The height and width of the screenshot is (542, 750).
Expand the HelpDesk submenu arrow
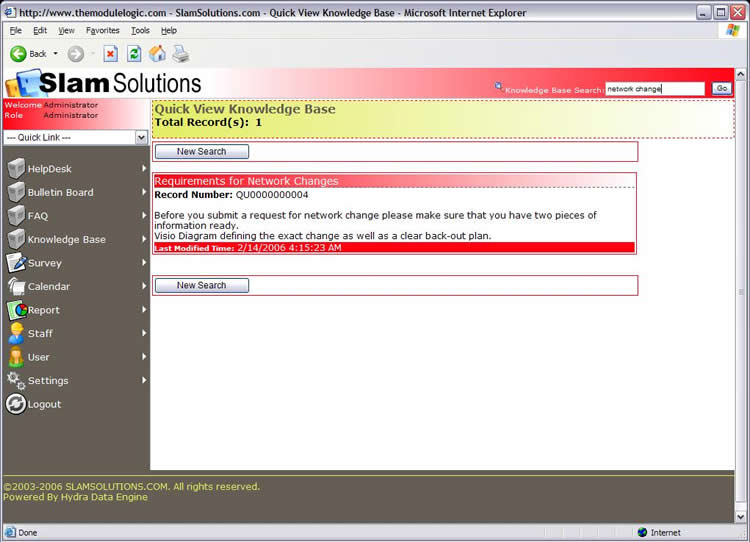[143, 168]
